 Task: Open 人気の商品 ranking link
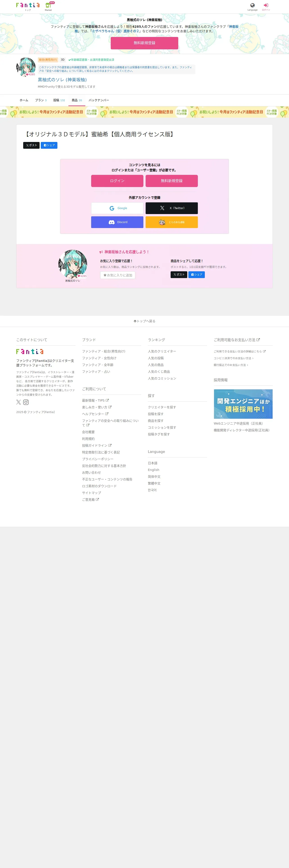[156, 365]
